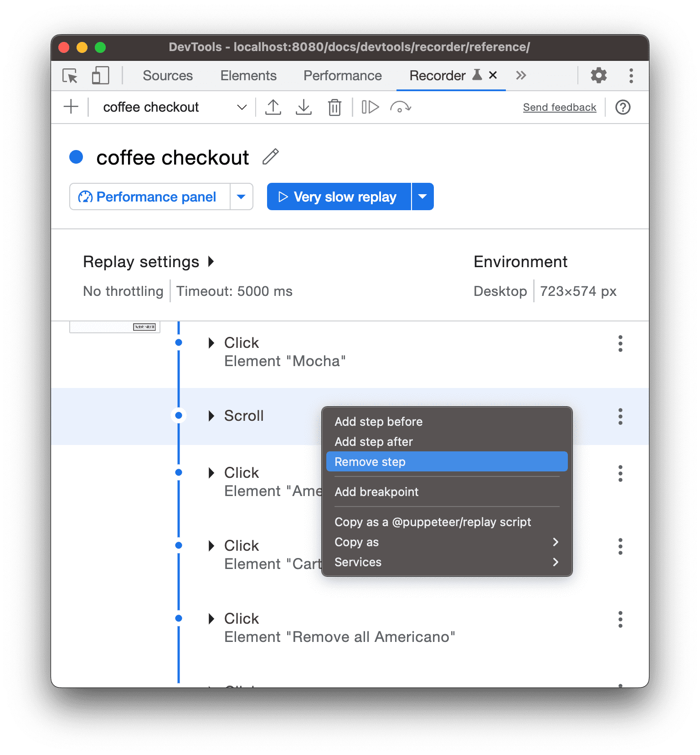This screenshot has width=700, height=755.
Task: Open the replay speed dropdown arrow
Action: 422,197
